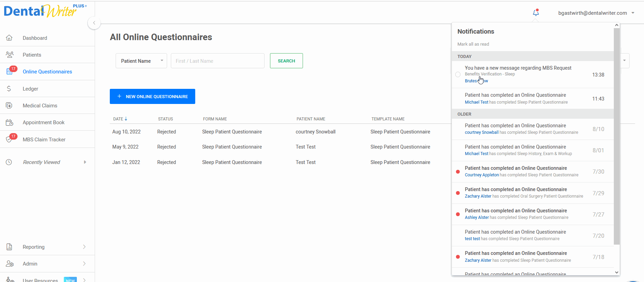Click the MBS Claim Tracker shield icon
The height and width of the screenshot is (282, 644).
[10, 139]
